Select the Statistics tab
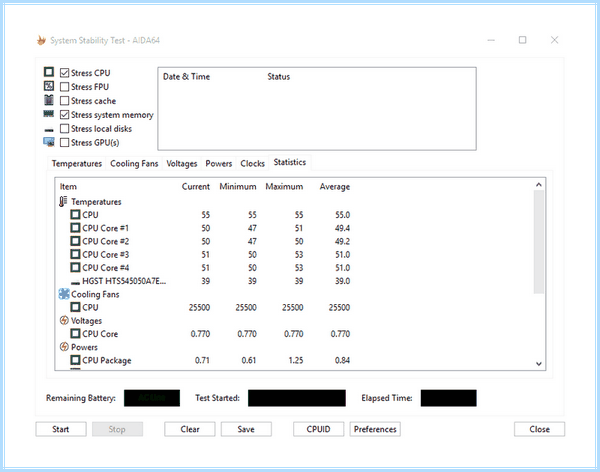600x472 pixels. (x=290, y=162)
